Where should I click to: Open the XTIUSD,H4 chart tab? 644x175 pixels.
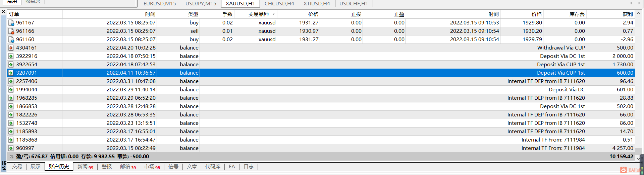[317, 4]
